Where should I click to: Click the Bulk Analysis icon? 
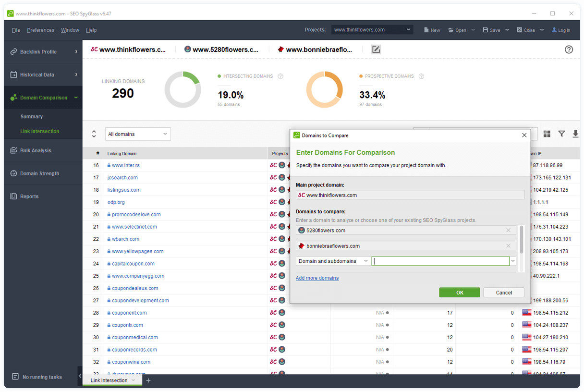tap(13, 150)
